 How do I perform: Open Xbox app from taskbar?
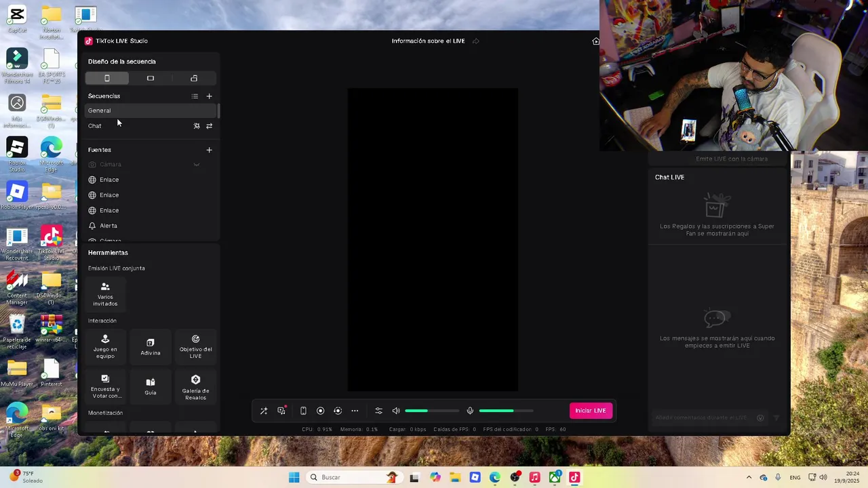point(555,477)
